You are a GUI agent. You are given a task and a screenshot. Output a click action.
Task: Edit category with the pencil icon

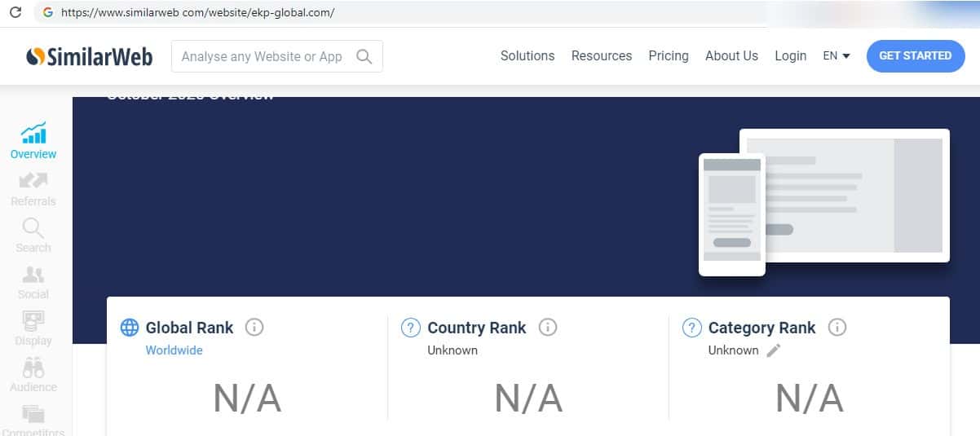[774, 350]
